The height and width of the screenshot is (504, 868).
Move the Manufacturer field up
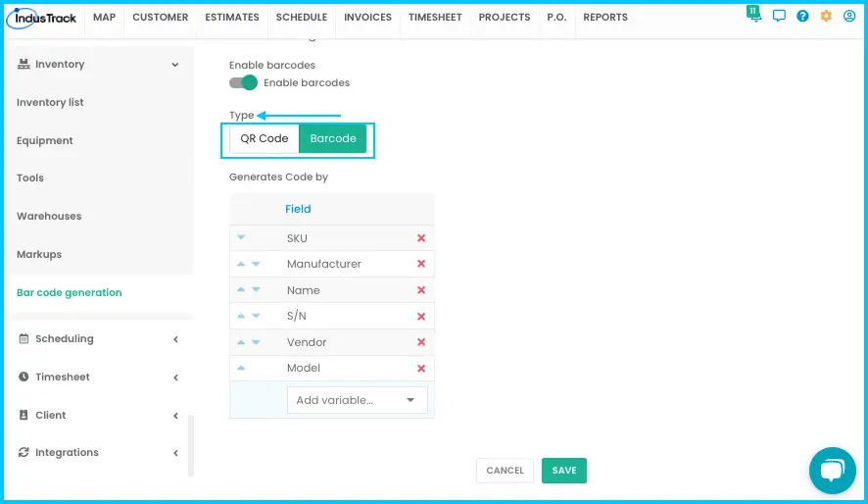pyautogui.click(x=241, y=264)
